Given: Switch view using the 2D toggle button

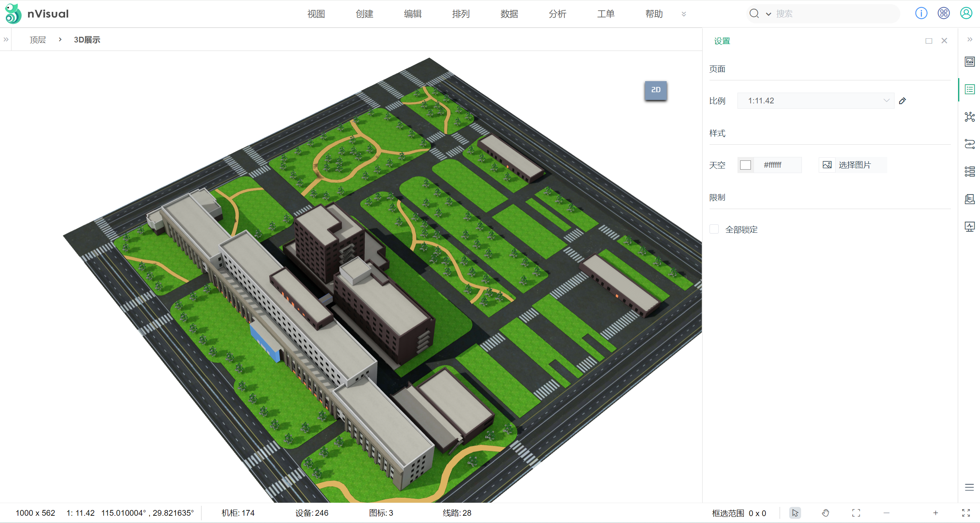Looking at the screenshot, I should 656,90.
